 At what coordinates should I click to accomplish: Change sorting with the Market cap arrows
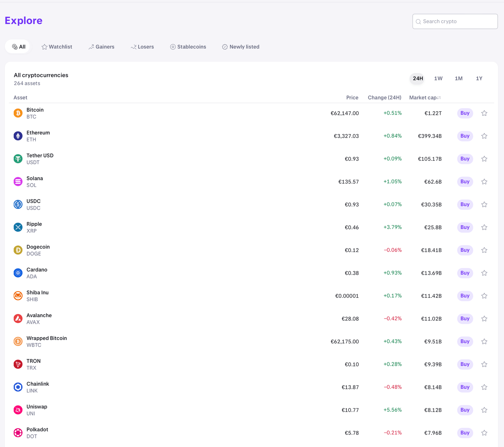[x=439, y=97]
